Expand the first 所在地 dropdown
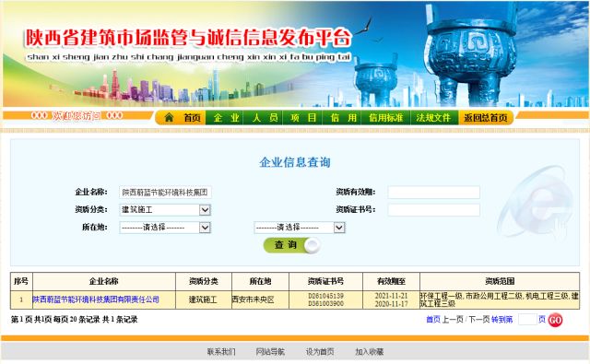The width and height of the screenshot is (590, 364). click(165, 227)
